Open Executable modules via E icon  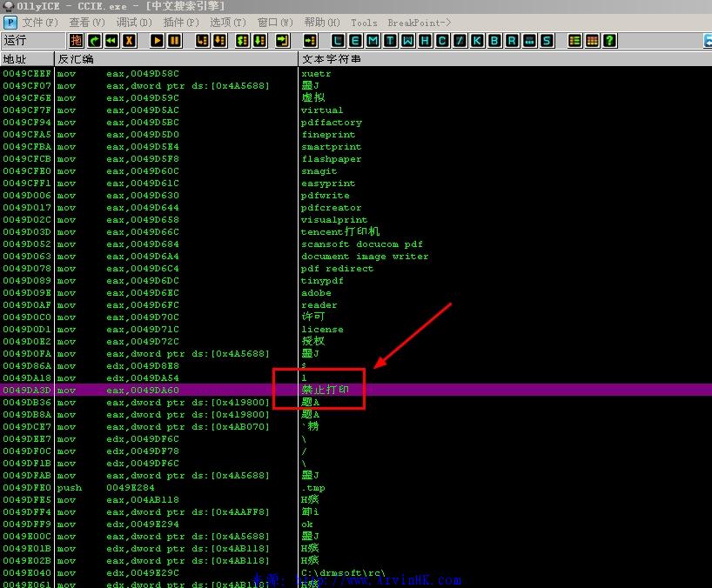click(355, 41)
